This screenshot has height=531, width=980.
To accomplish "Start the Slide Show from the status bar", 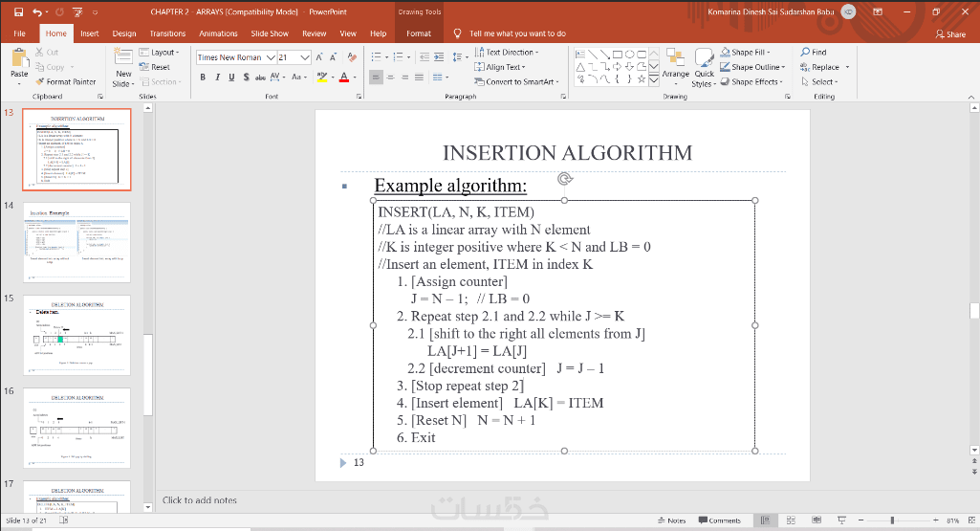I will point(842,520).
